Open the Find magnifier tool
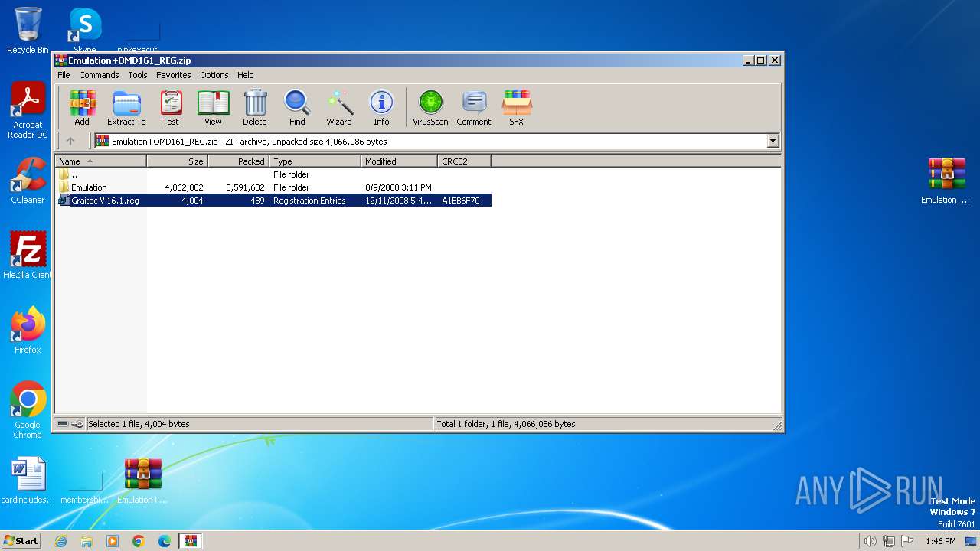The height and width of the screenshot is (551, 980). (x=297, y=107)
